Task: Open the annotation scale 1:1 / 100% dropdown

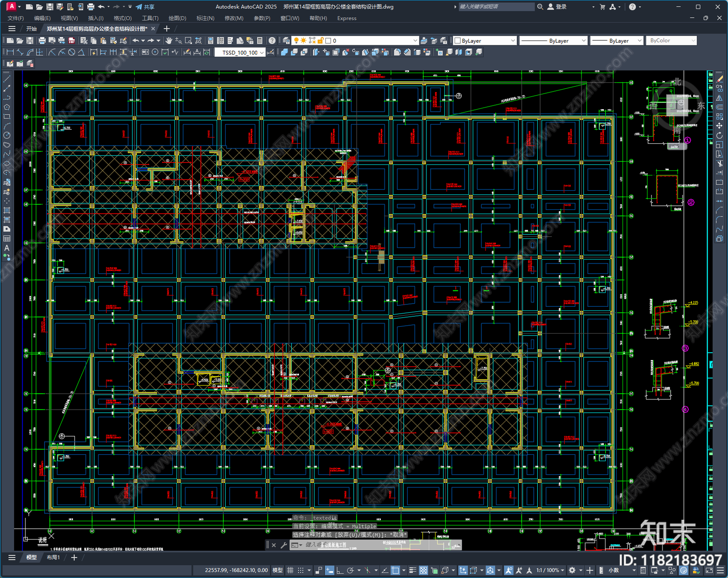Action: click(550, 570)
